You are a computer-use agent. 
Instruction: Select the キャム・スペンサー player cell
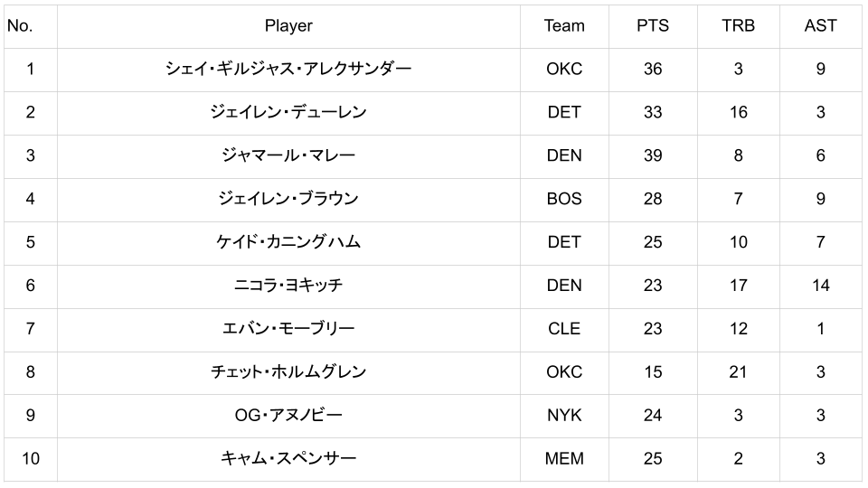(288, 459)
